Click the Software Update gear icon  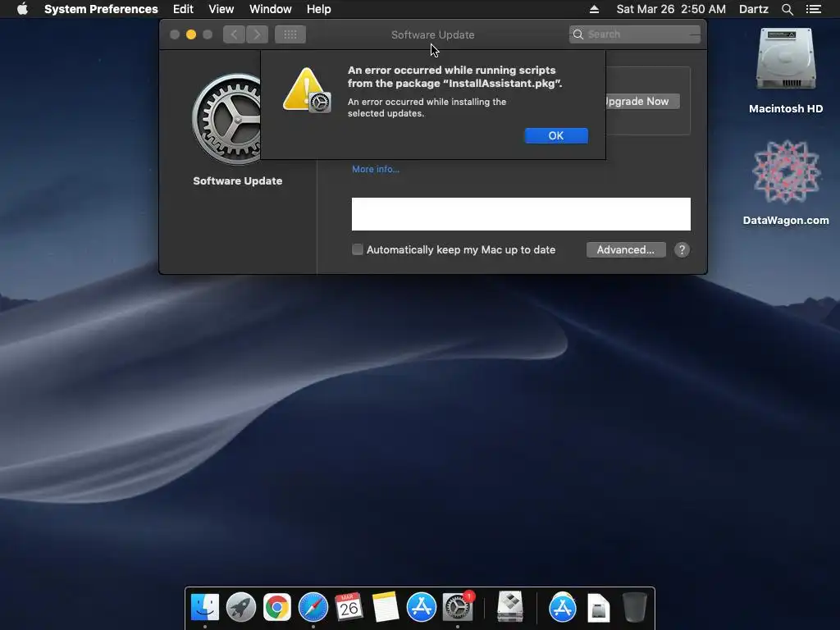coord(226,119)
